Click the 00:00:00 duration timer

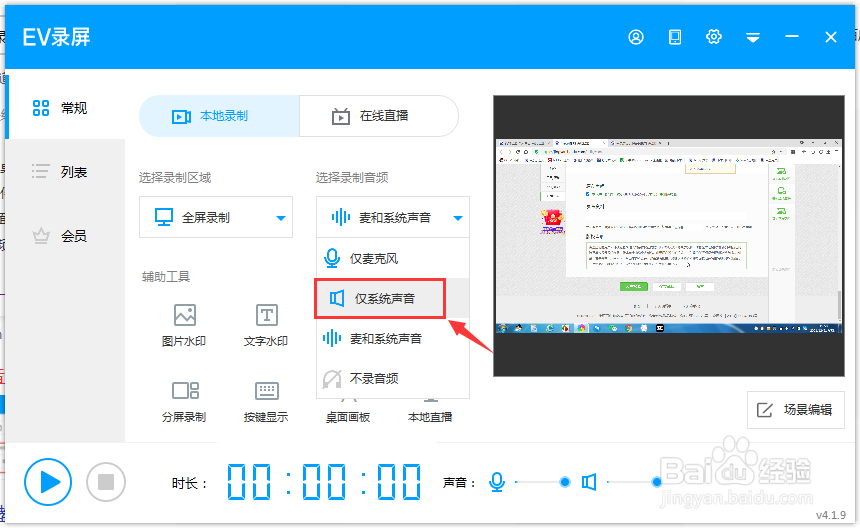pos(324,481)
